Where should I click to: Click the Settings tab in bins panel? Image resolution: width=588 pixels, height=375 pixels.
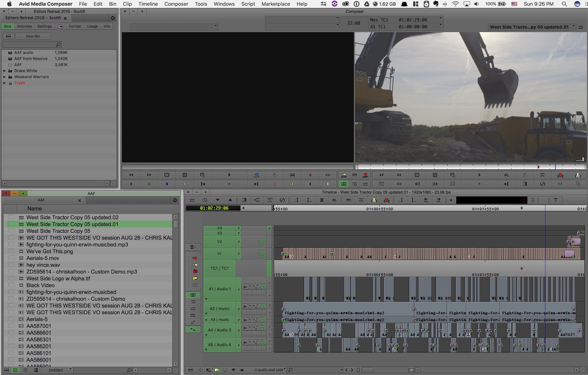44,26
